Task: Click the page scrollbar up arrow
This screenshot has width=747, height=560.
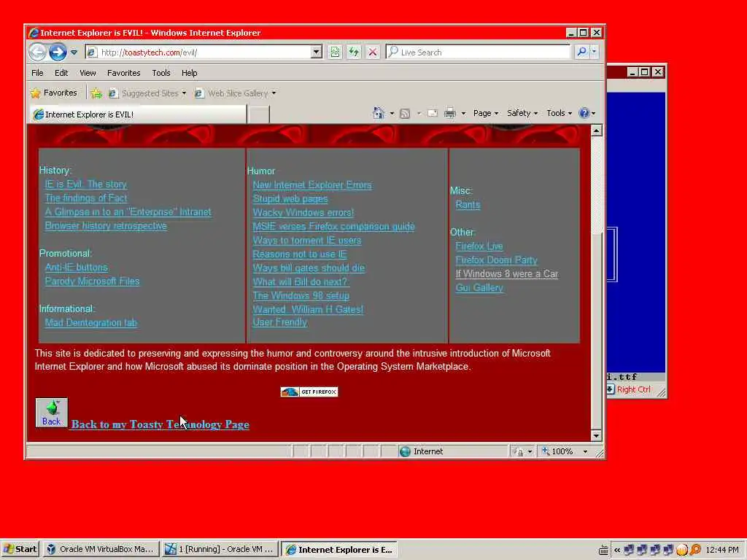Action: tap(597, 131)
